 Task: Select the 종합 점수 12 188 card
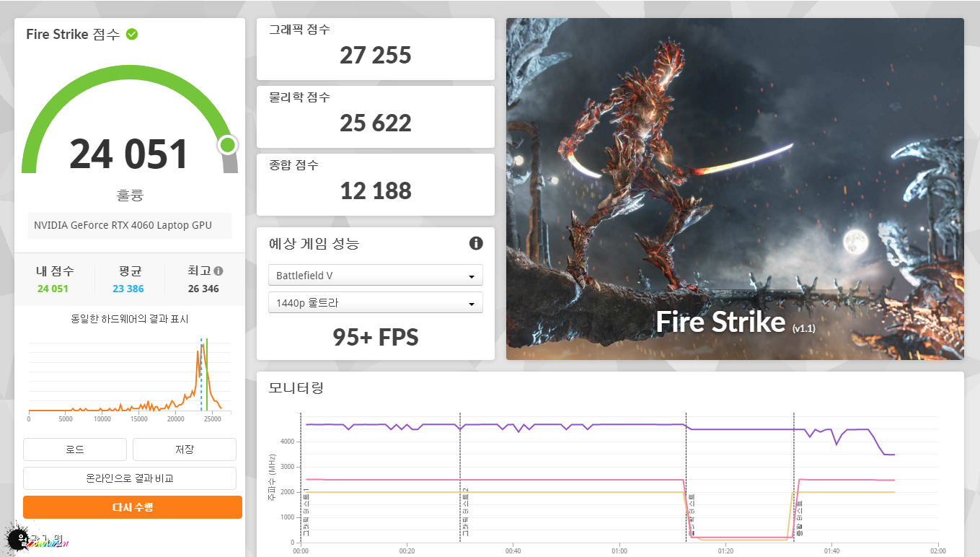pos(375,185)
